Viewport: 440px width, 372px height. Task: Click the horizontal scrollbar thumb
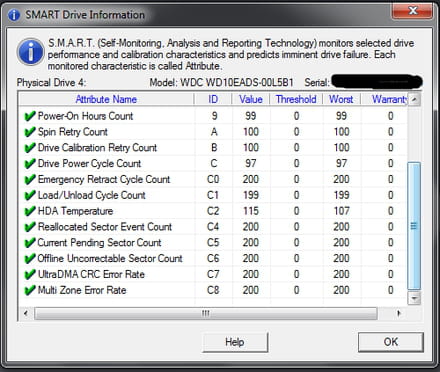(x=206, y=313)
